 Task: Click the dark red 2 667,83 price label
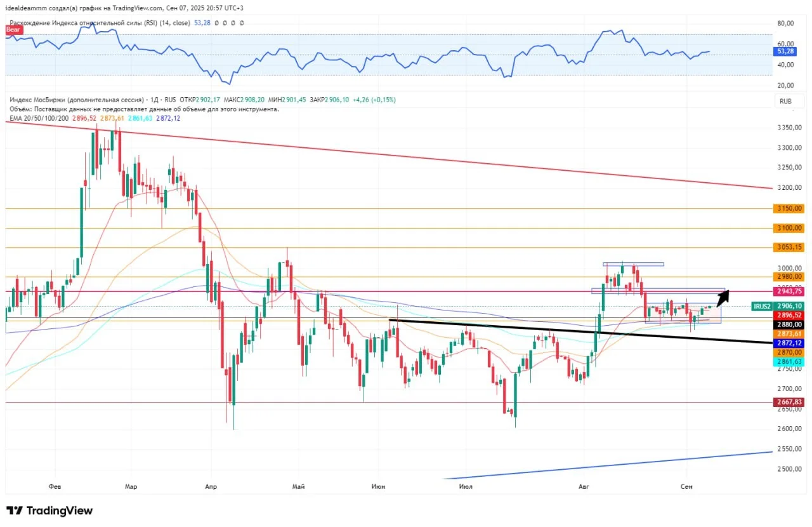coord(789,402)
